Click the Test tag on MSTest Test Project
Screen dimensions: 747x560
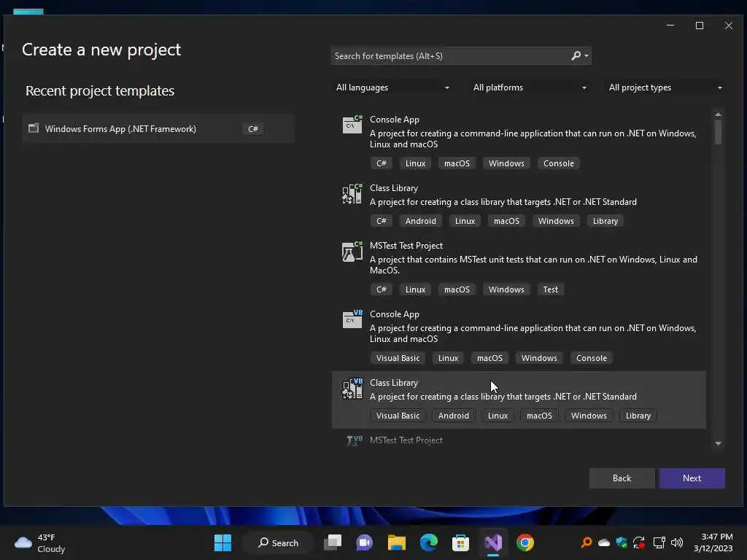tap(550, 289)
